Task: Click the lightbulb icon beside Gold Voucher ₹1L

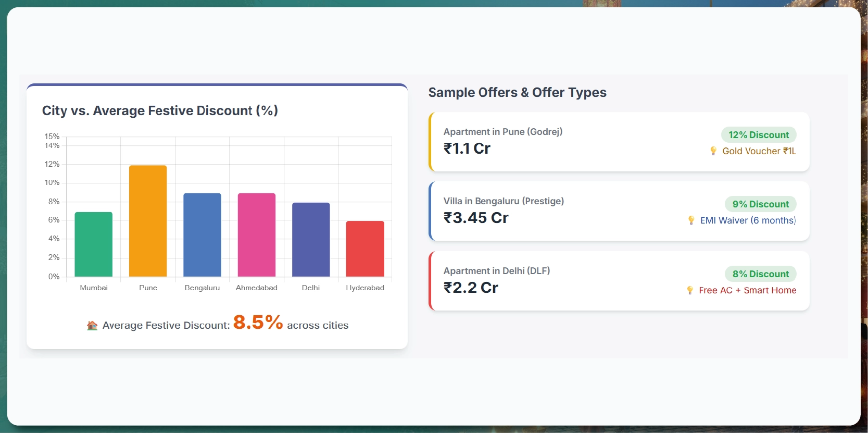Action: click(713, 151)
